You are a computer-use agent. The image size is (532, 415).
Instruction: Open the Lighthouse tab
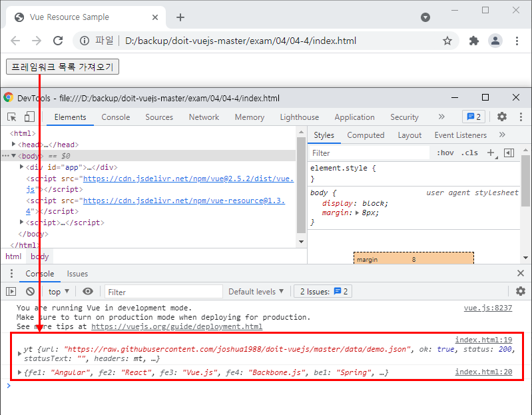(299, 117)
